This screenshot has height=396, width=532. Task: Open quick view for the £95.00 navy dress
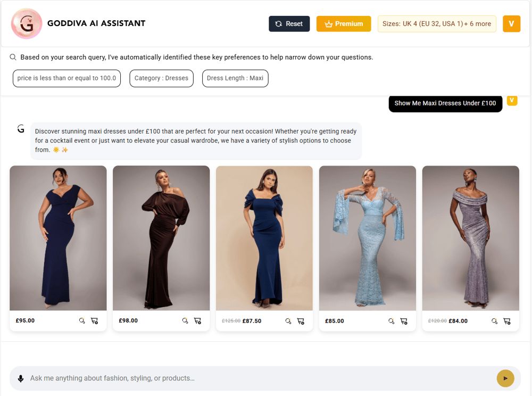(x=81, y=320)
